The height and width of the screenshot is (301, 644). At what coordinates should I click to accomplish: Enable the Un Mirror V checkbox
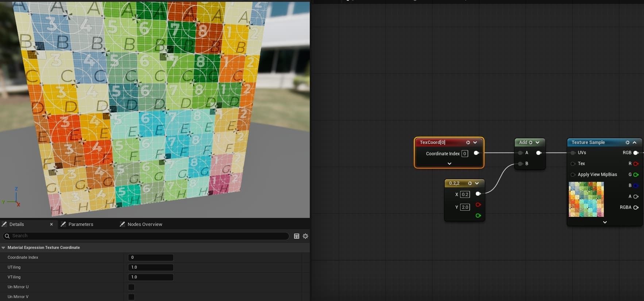pos(131,297)
